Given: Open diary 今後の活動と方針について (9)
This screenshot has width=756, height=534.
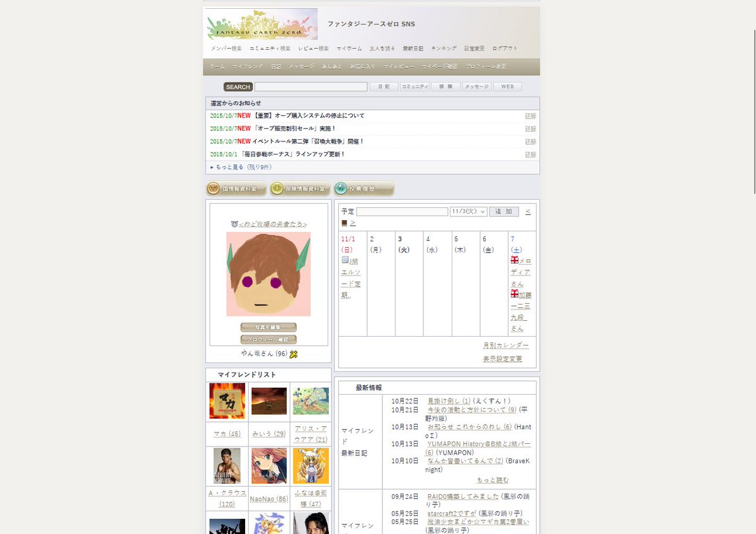Looking at the screenshot, I should (x=472, y=410).
